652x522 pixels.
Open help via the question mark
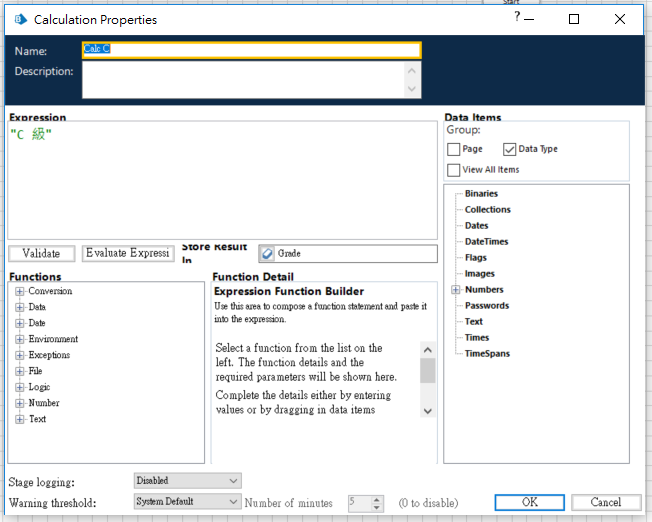click(517, 17)
